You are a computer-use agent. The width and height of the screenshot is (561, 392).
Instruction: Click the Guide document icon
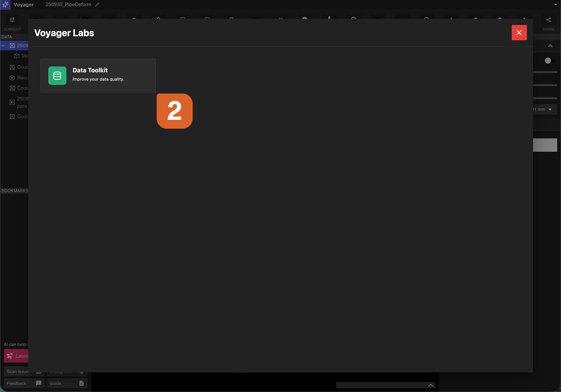(x=82, y=383)
